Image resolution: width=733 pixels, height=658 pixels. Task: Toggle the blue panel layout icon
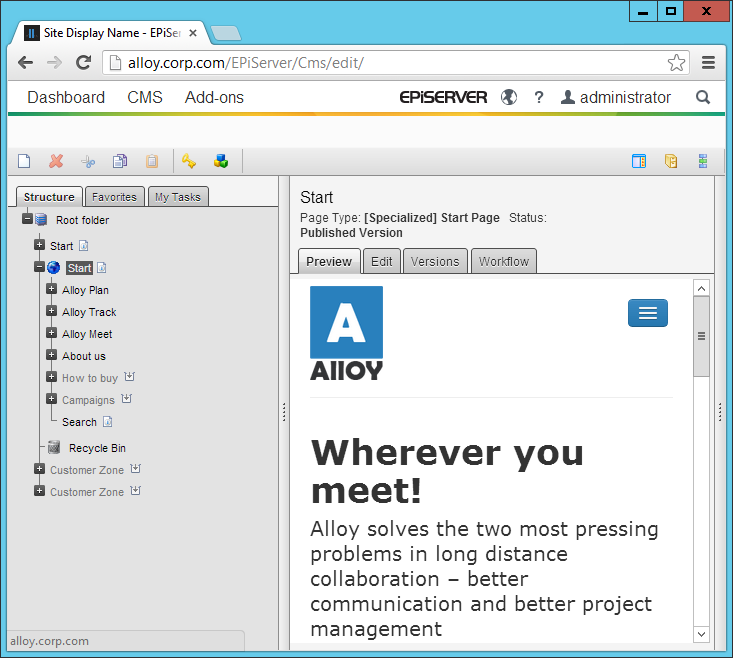639,161
